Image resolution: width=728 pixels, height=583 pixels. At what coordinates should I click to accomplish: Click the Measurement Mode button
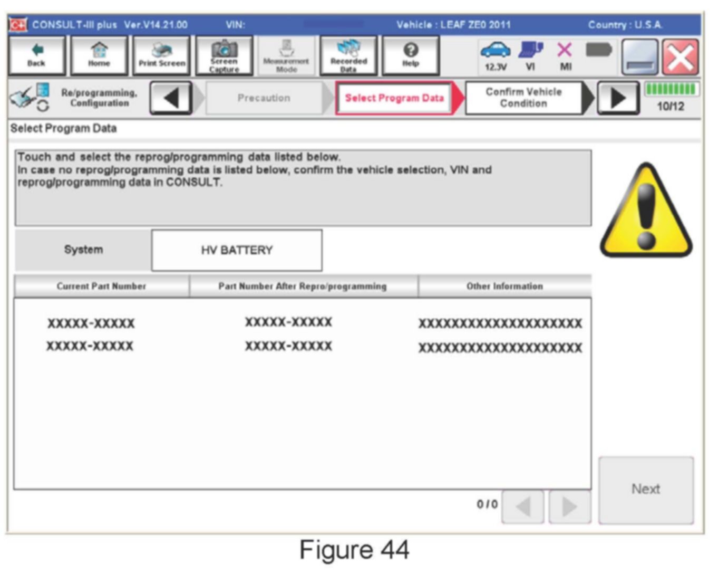(x=286, y=55)
